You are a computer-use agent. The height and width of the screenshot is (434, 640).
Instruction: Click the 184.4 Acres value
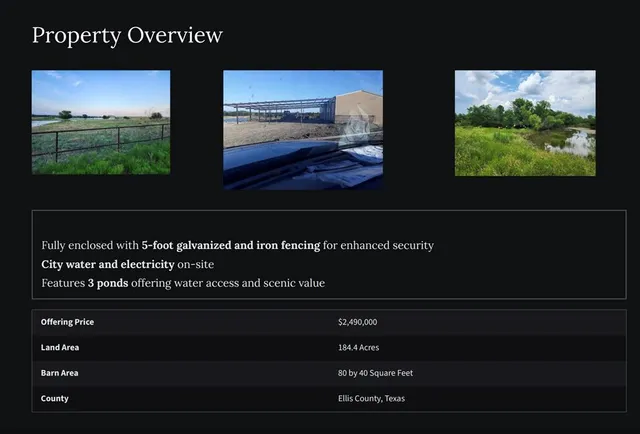coord(359,347)
